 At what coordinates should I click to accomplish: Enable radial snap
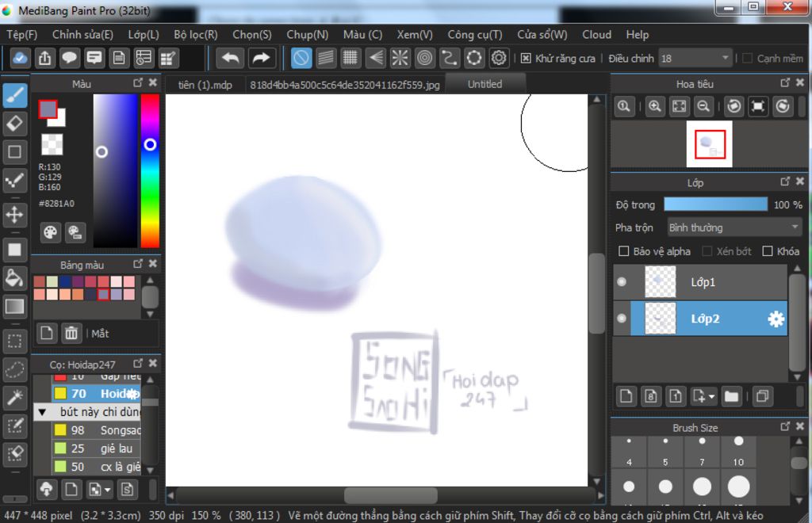pos(400,58)
